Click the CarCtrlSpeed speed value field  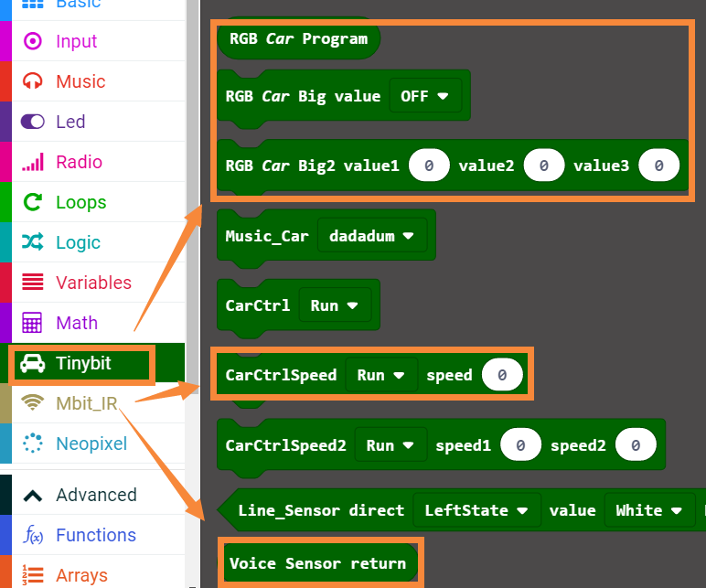click(502, 375)
